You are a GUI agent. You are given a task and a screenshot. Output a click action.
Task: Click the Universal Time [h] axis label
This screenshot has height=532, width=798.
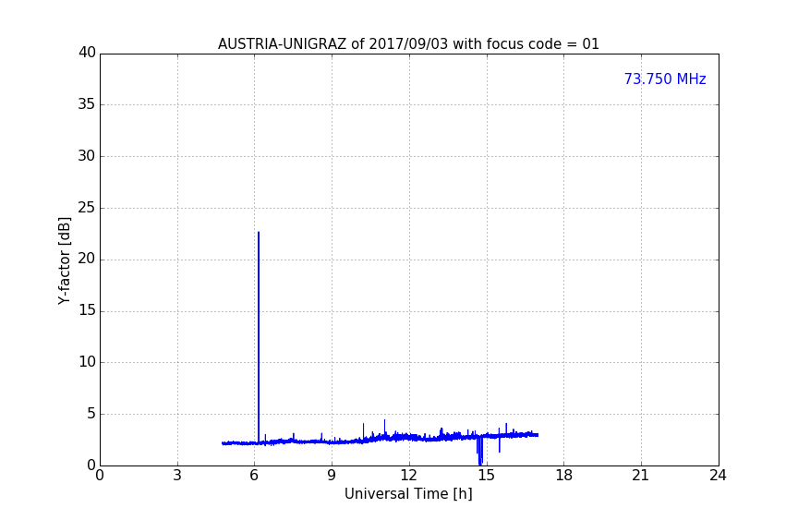(408, 494)
